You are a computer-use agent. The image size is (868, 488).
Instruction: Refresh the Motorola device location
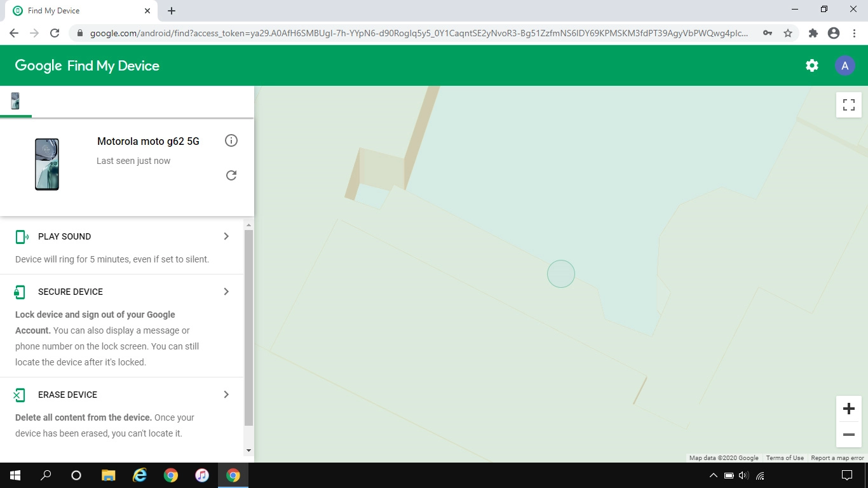[231, 175]
